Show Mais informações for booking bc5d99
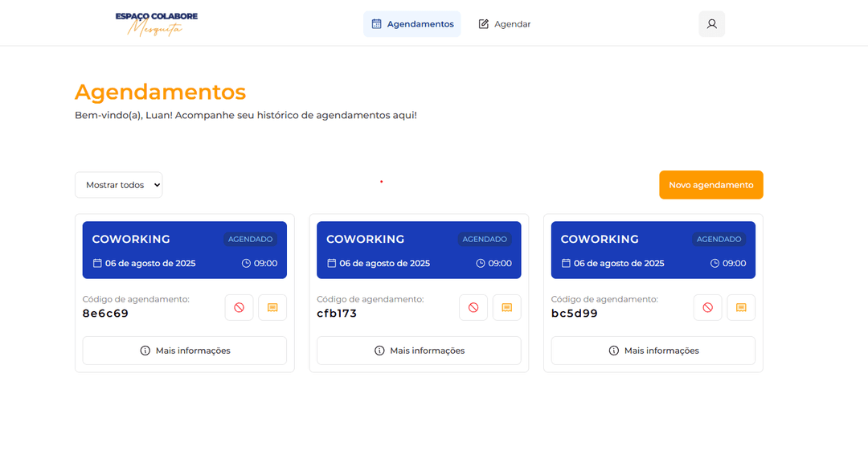 click(x=653, y=351)
